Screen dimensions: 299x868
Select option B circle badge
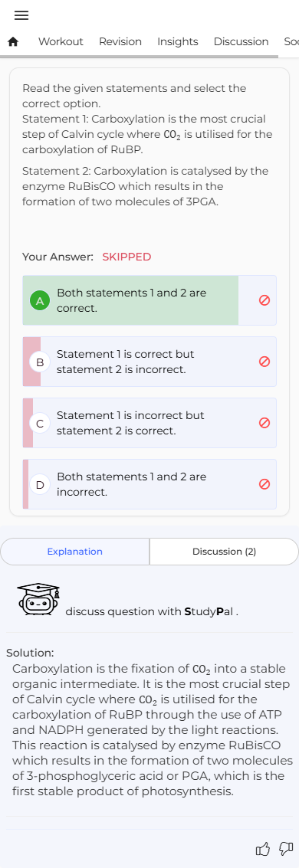[x=40, y=362]
